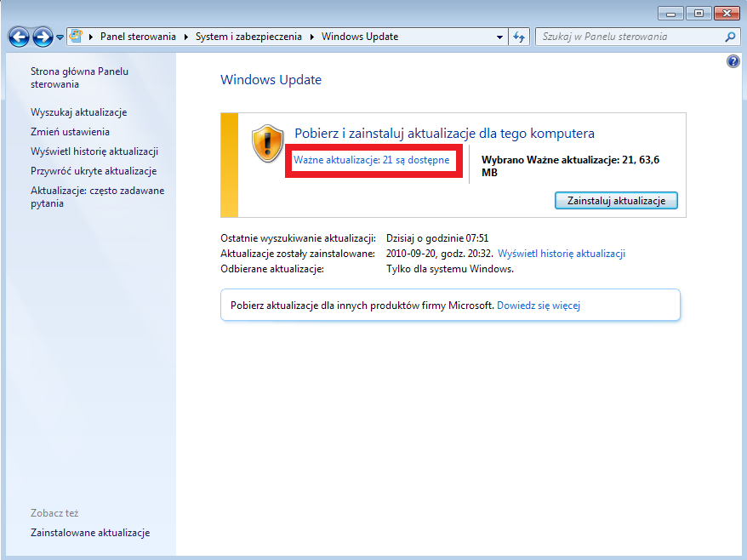Click Wybrano Ważne aktualizacje: 21, 63,6 MB text
This screenshot has height=560, width=747.
point(570,166)
